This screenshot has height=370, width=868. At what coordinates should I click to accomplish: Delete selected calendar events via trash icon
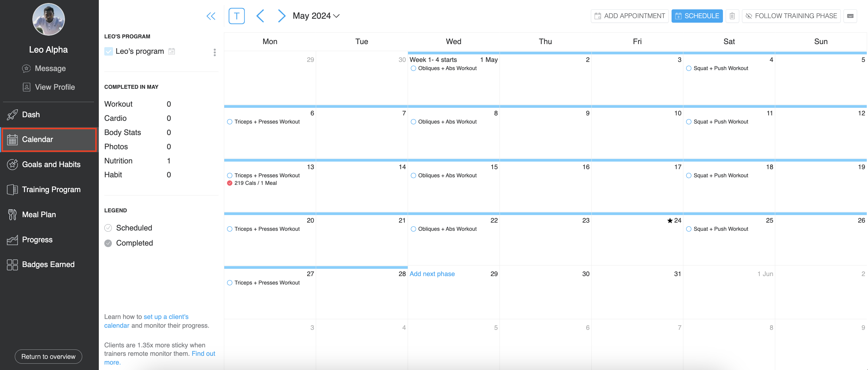(732, 15)
